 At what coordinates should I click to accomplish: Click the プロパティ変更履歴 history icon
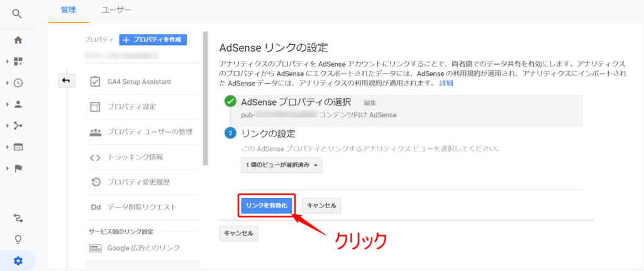(x=96, y=182)
